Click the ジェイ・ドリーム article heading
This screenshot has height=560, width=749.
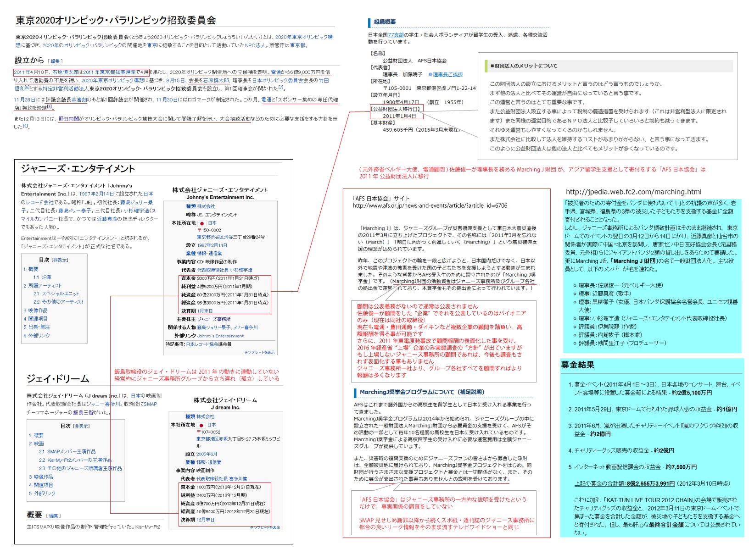point(58,379)
